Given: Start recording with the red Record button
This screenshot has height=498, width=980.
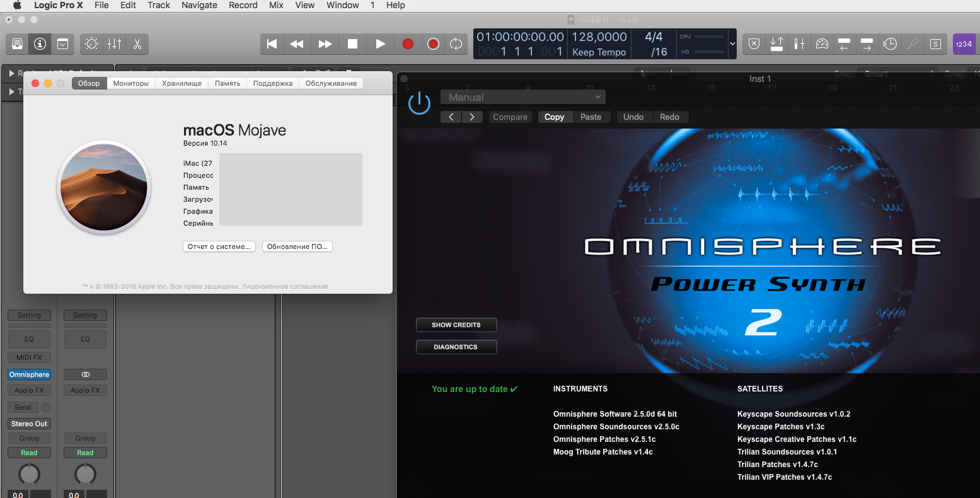Looking at the screenshot, I should point(408,44).
